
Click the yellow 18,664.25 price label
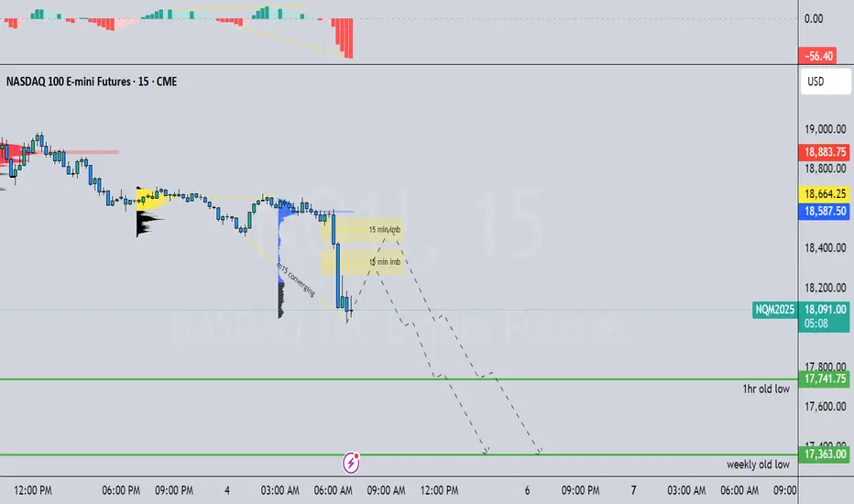pos(825,194)
